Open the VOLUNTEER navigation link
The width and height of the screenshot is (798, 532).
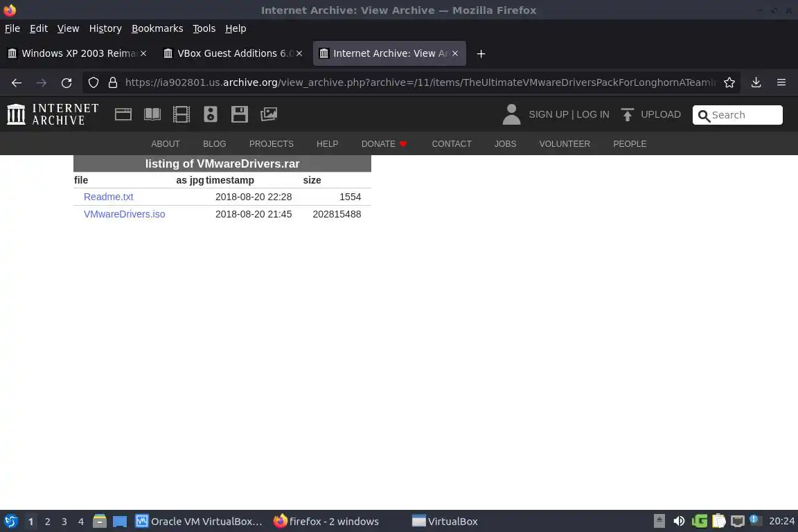[565, 144]
